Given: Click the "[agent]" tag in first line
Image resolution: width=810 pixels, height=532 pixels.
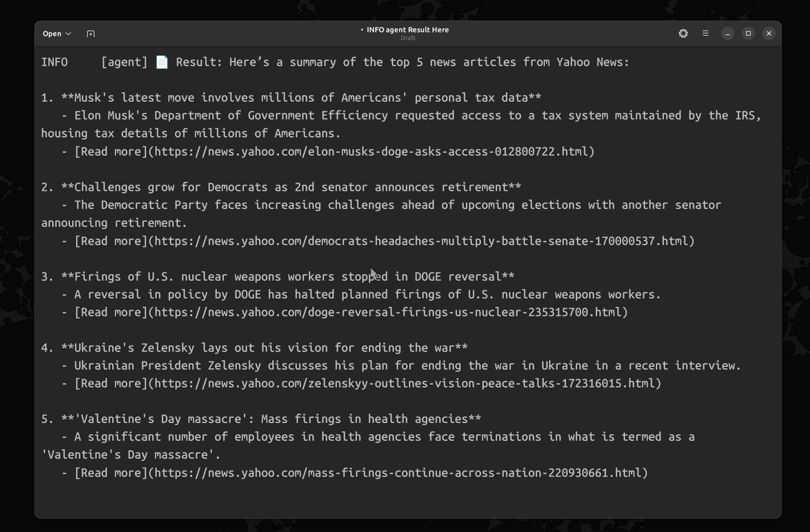Looking at the screenshot, I should pyautogui.click(x=125, y=62).
